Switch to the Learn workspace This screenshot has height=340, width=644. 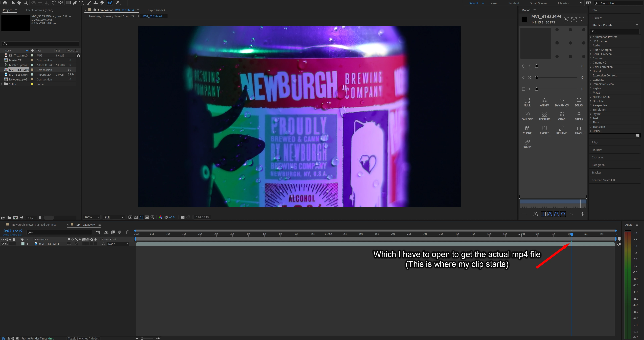tap(493, 3)
